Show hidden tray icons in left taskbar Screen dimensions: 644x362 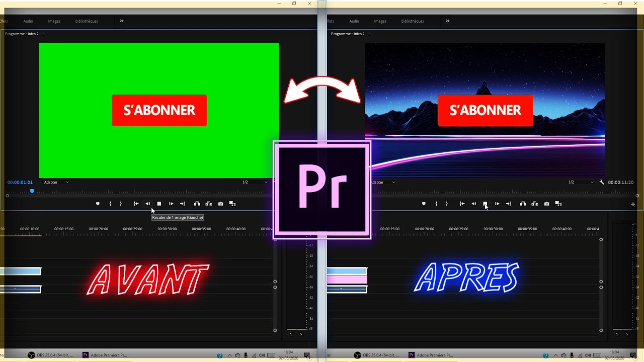tap(230, 355)
